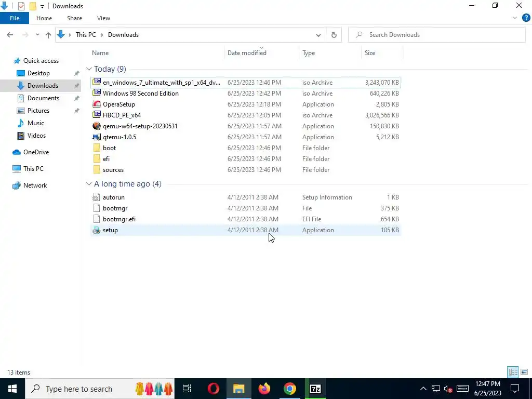532x399 pixels.
Task: Select the boot folder icon
Action: tap(97, 148)
